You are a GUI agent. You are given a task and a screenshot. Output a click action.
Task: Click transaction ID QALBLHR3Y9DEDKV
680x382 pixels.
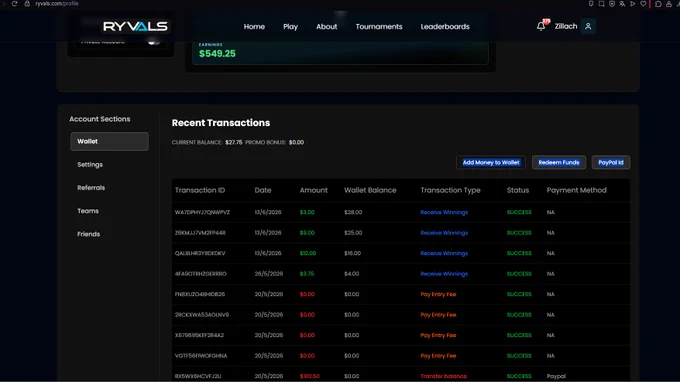point(200,253)
